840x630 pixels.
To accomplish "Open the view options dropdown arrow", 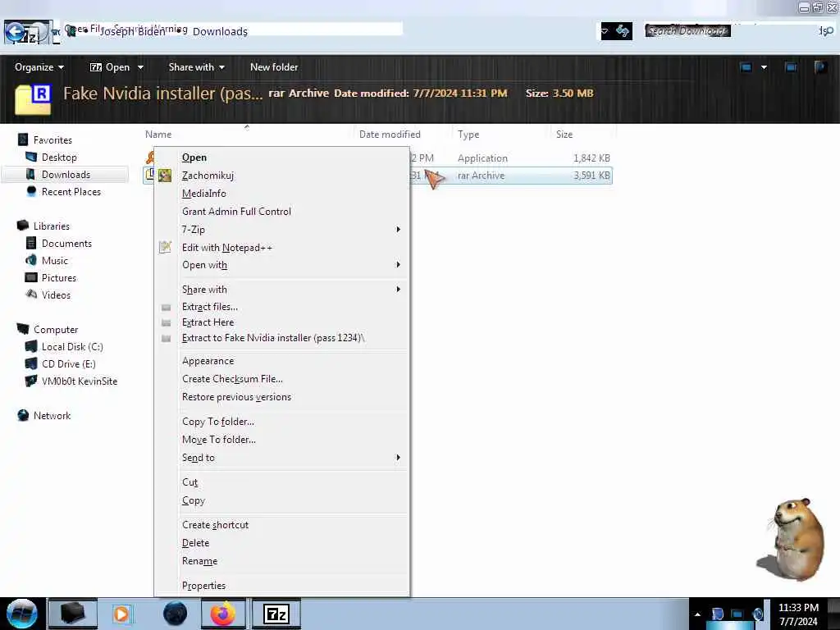I will pyautogui.click(x=764, y=67).
